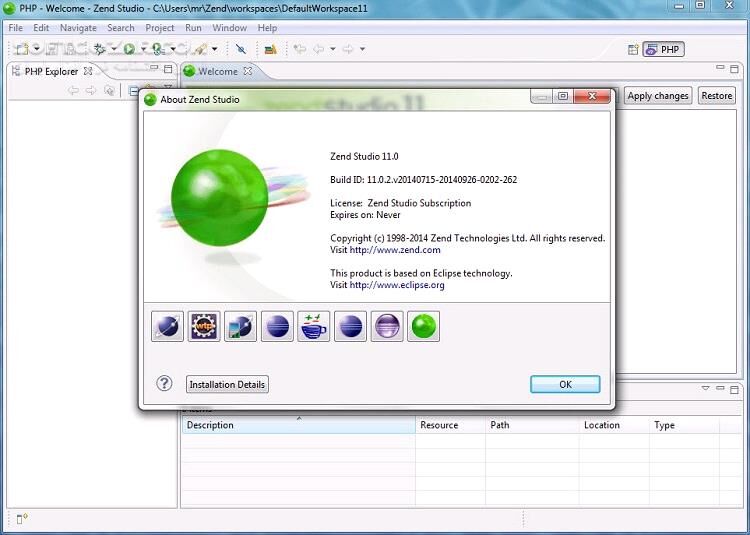
Task: Click PHP Explorer Up level icon
Action: 109,90
